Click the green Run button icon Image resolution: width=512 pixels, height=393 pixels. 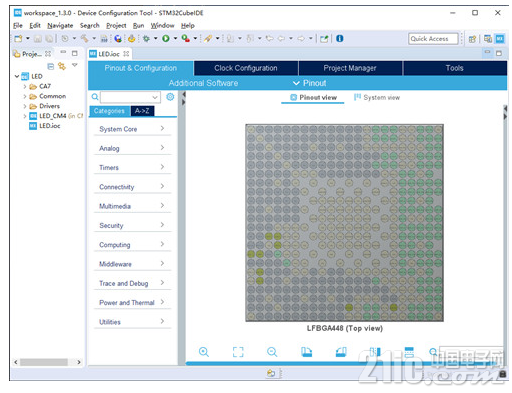pyautogui.click(x=166, y=39)
